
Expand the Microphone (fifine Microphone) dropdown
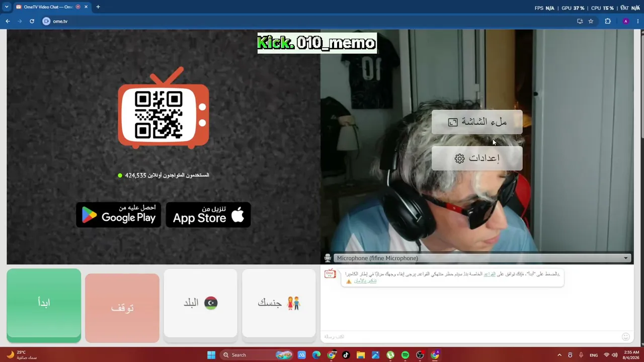(482, 258)
